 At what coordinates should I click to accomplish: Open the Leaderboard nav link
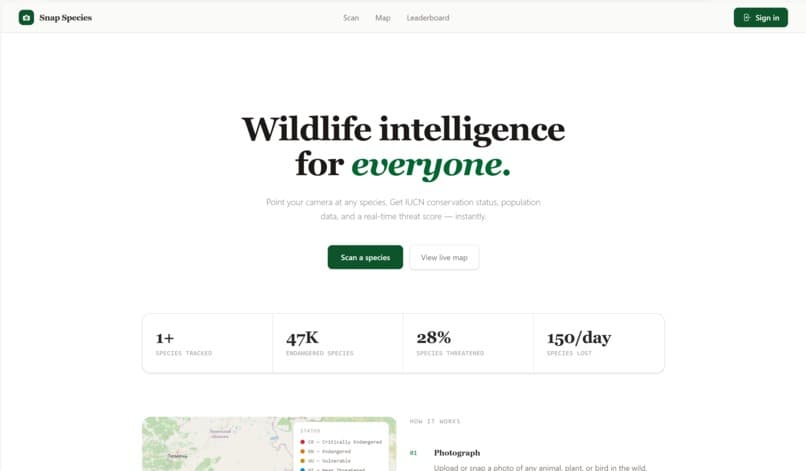pyautogui.click(x=428, y=17)
